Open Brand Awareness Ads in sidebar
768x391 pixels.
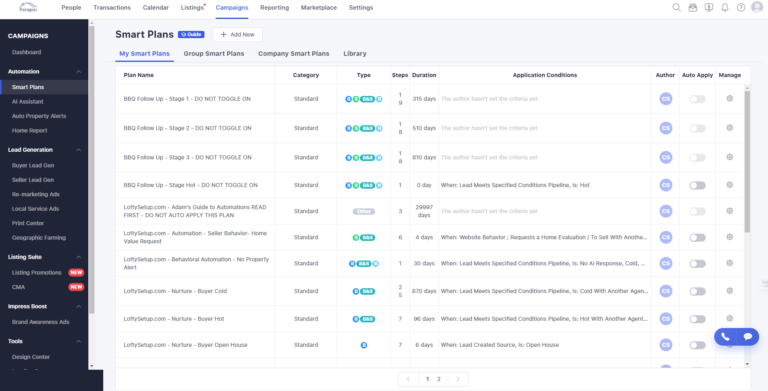(41, 322)
